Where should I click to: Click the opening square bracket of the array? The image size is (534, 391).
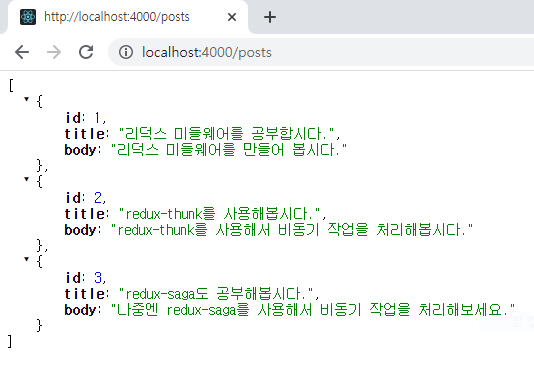11,85
